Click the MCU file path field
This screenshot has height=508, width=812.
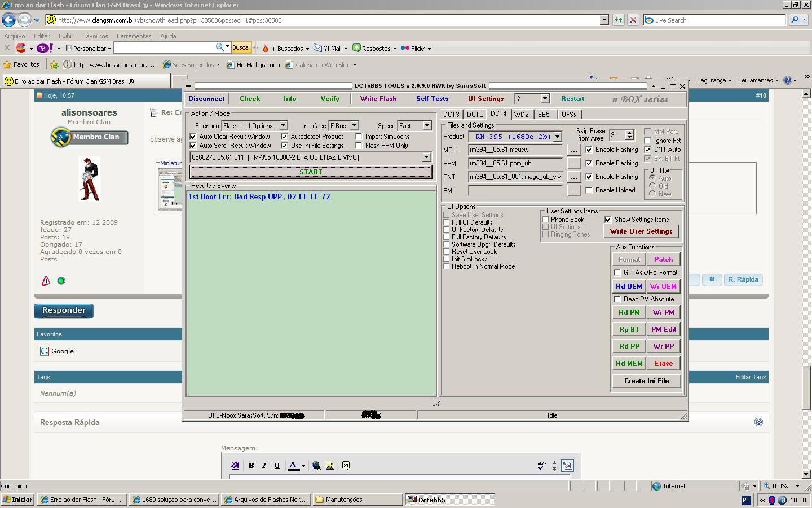tap(515, 150)
